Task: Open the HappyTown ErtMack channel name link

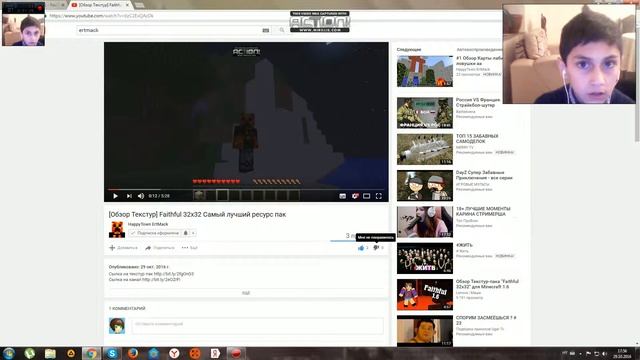Action: [x=148, y=224]
